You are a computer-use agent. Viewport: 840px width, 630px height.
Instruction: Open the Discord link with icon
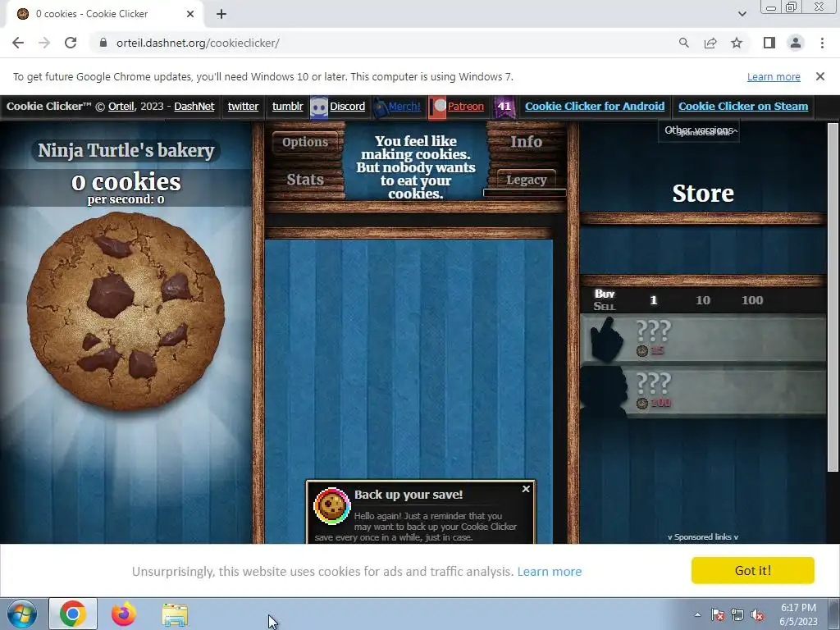[x=338, y=107]
